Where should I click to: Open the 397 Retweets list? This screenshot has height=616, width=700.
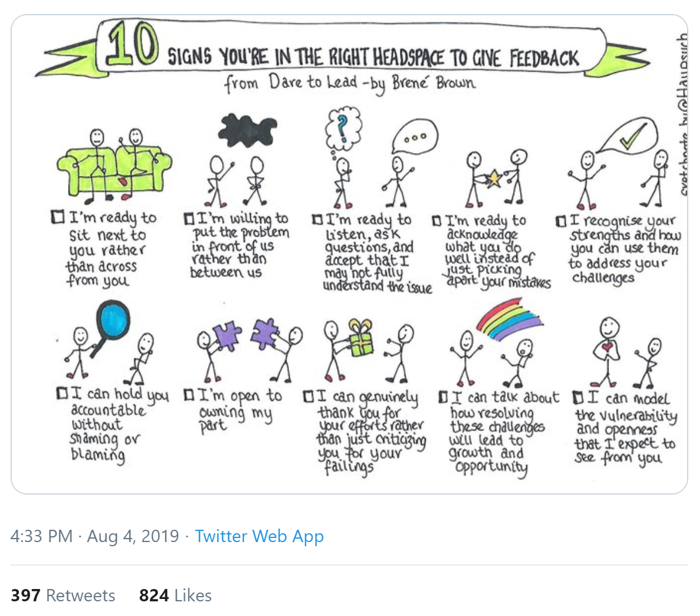coord(63,595)
